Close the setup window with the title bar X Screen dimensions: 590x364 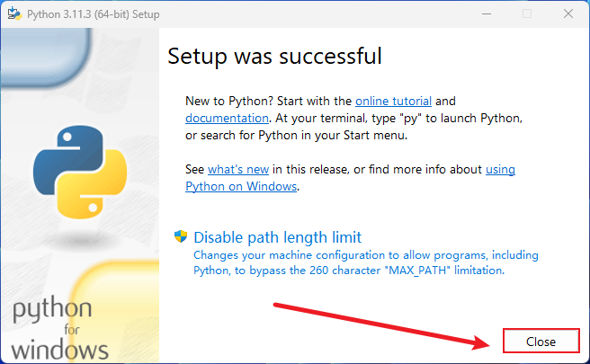click(568, 13)
